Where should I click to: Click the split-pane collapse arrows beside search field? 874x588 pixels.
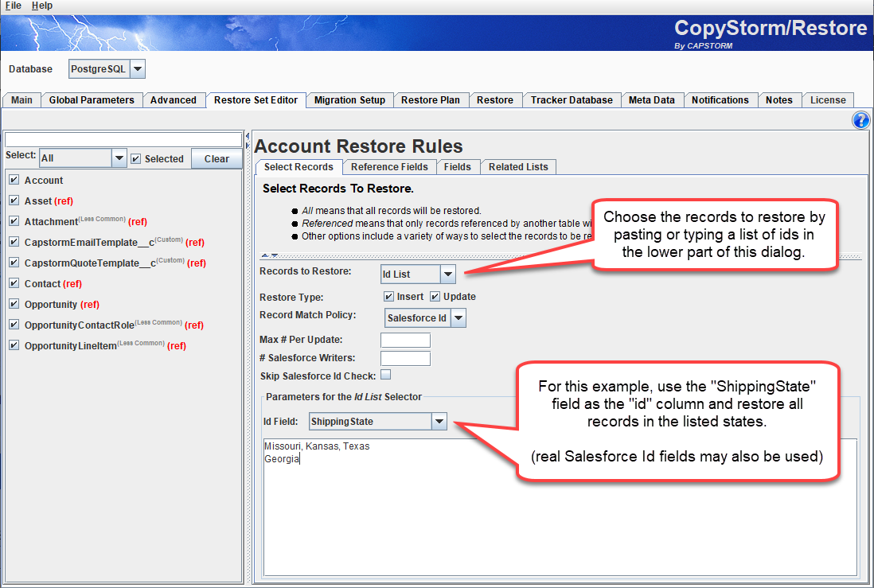click(247, 140)
